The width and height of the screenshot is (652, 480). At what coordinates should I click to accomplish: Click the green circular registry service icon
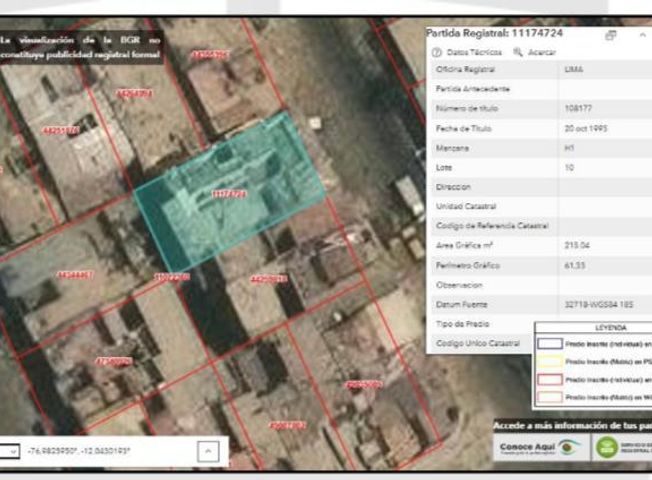click(607, 448)
